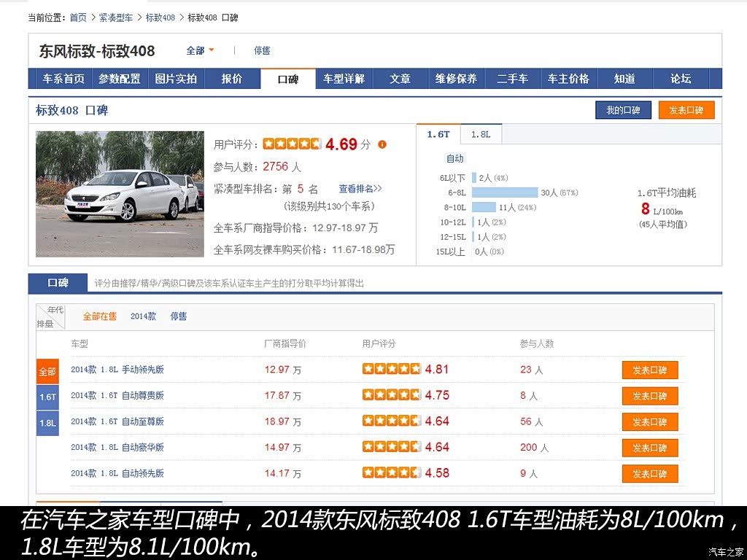Select 全部在售 year filter

pos(99,316)
